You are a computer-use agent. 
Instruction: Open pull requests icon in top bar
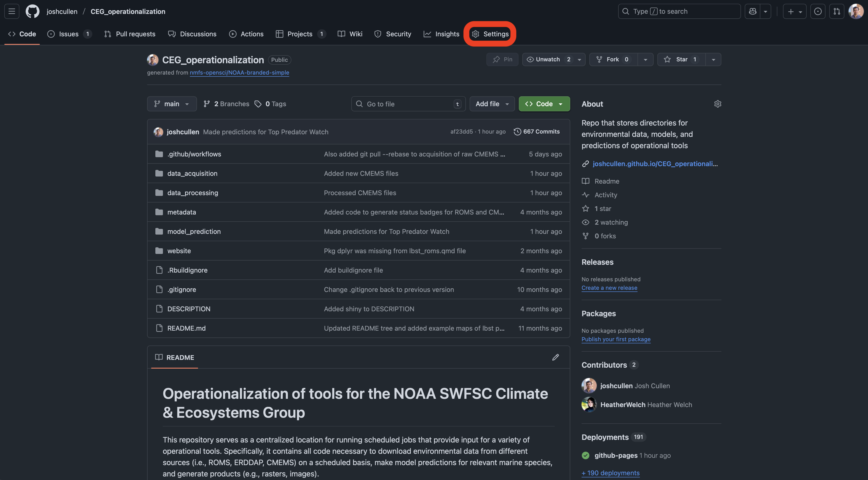tap(837, 12)
